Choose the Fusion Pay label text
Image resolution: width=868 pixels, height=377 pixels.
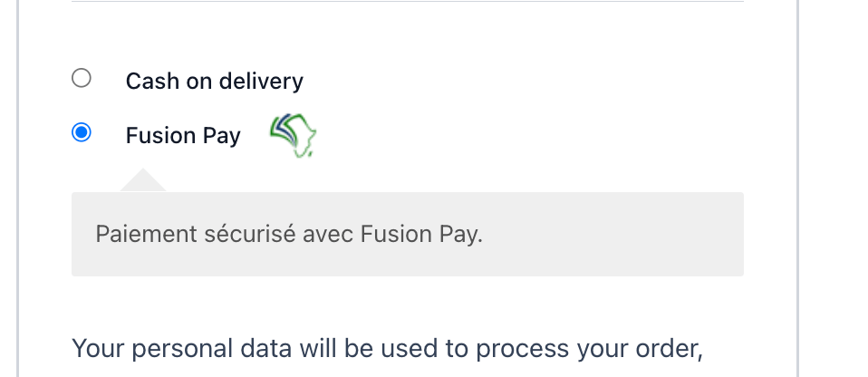coord(183,136)
